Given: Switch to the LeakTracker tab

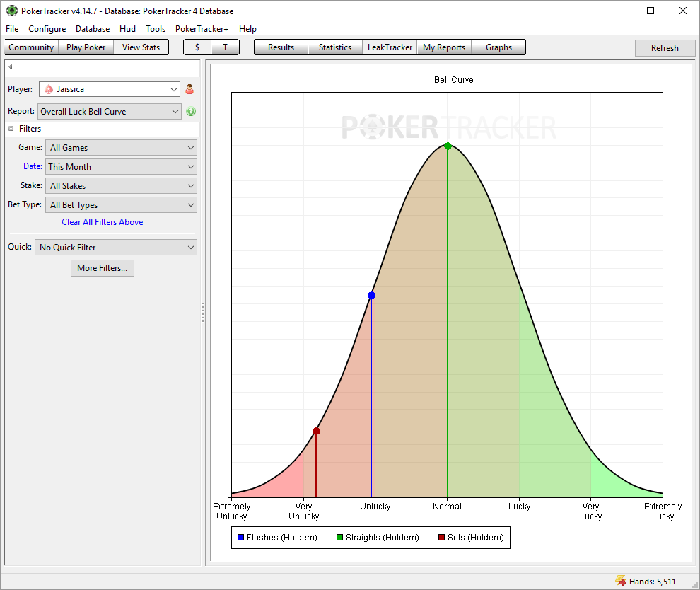Looking at the screenshot, I should point(390,47).
